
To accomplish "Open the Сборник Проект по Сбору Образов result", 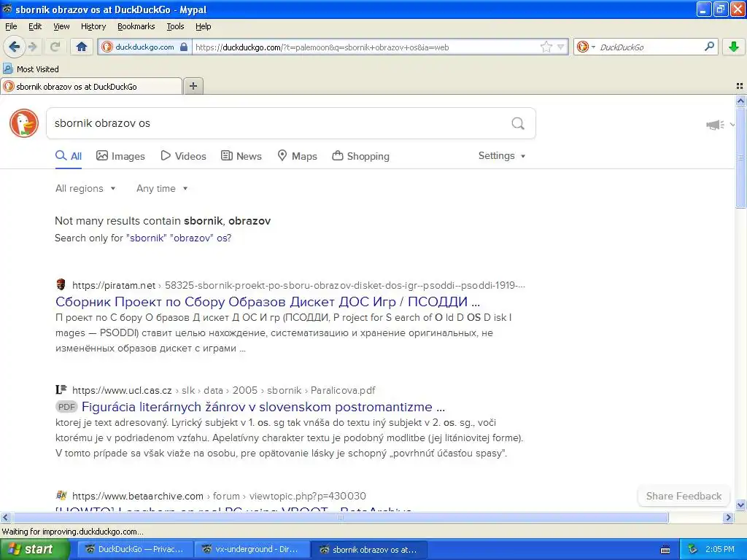I will [268, 302].
